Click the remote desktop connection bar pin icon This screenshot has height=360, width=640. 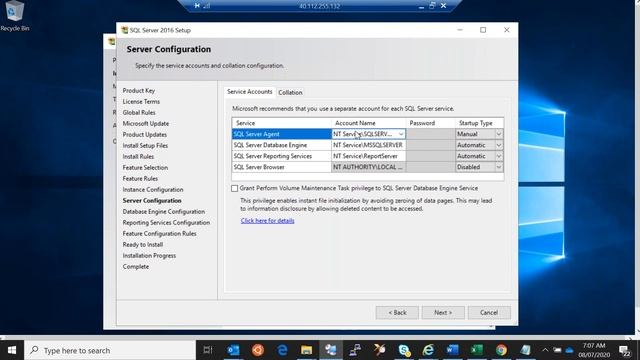(197, 6)
